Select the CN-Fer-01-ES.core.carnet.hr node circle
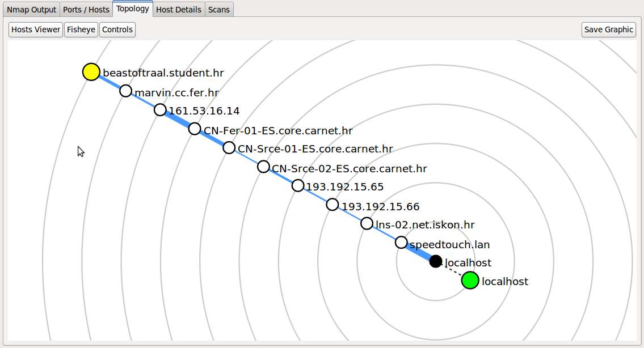Image resolution: width=644 pixels, height=348 pixels. [x=195, y=129]
